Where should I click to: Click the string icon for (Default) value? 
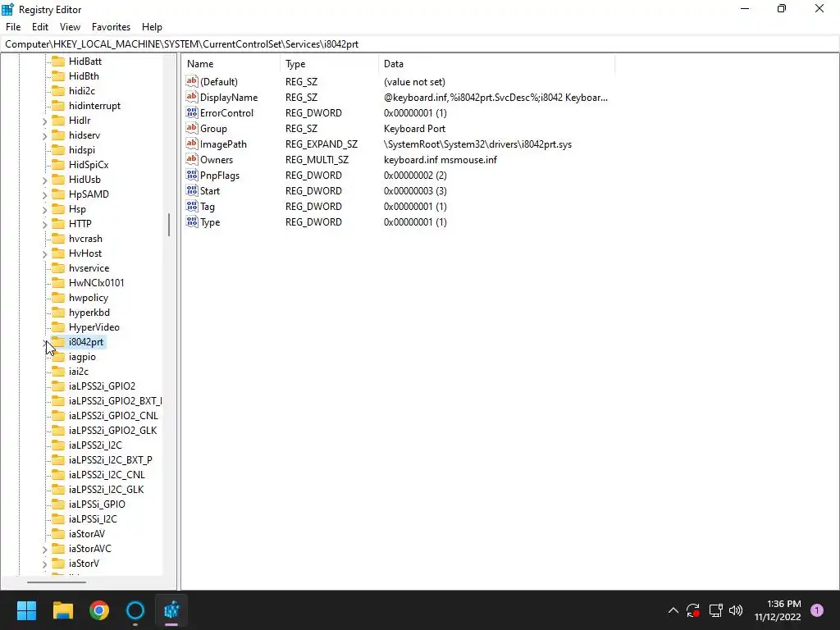tap(192, 81)
